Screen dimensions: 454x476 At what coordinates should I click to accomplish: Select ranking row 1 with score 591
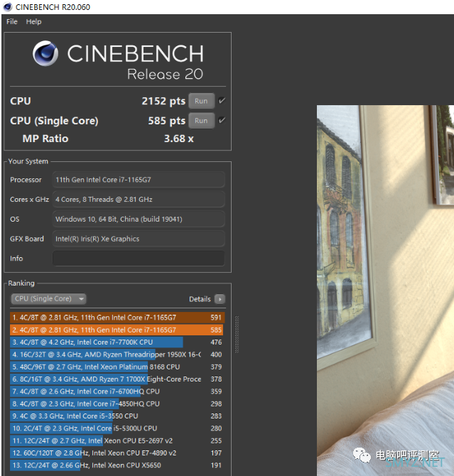click(117, 318)
